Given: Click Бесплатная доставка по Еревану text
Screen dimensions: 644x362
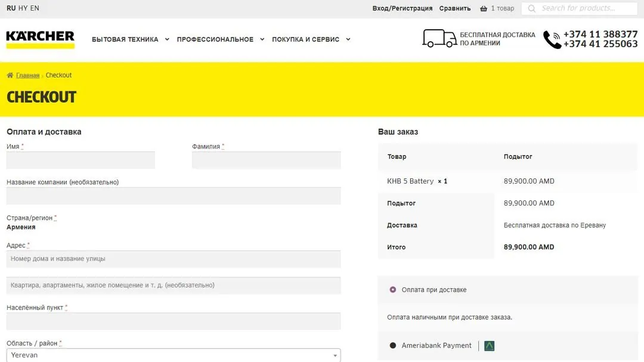Looking at the screenshot, I should click(555, 225).
